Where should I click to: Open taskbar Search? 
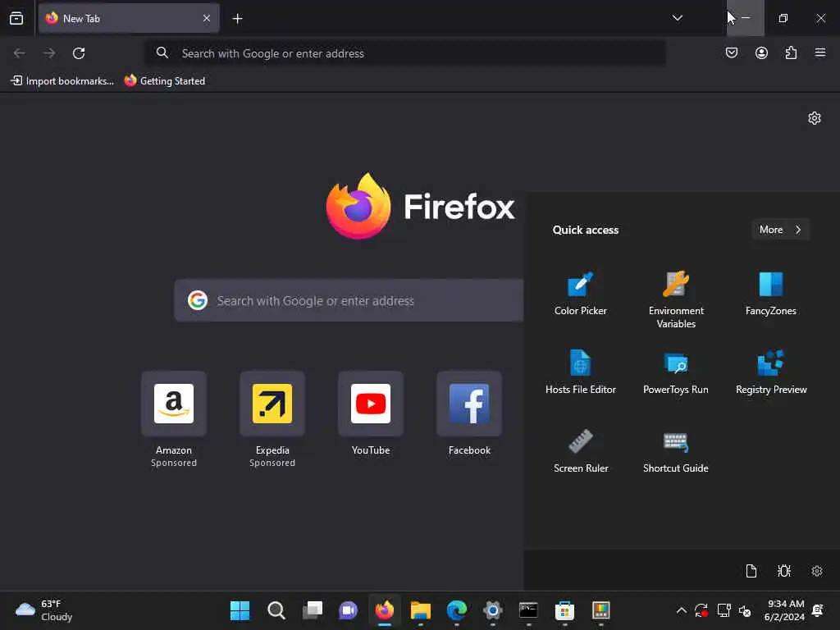276,610
